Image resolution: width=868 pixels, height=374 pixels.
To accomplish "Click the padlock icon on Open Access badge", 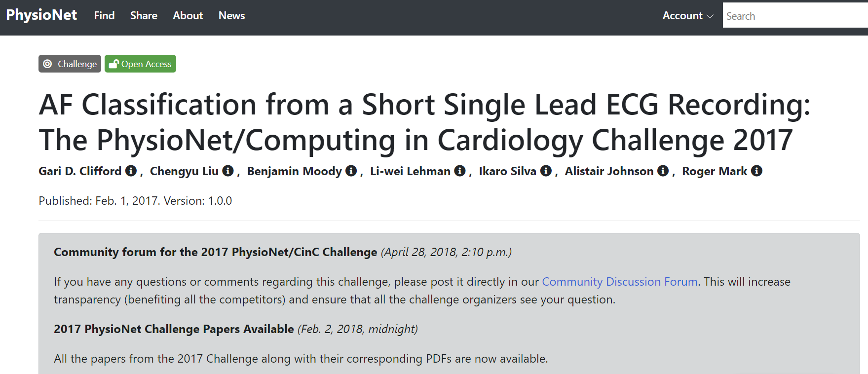I will point(114,64).
